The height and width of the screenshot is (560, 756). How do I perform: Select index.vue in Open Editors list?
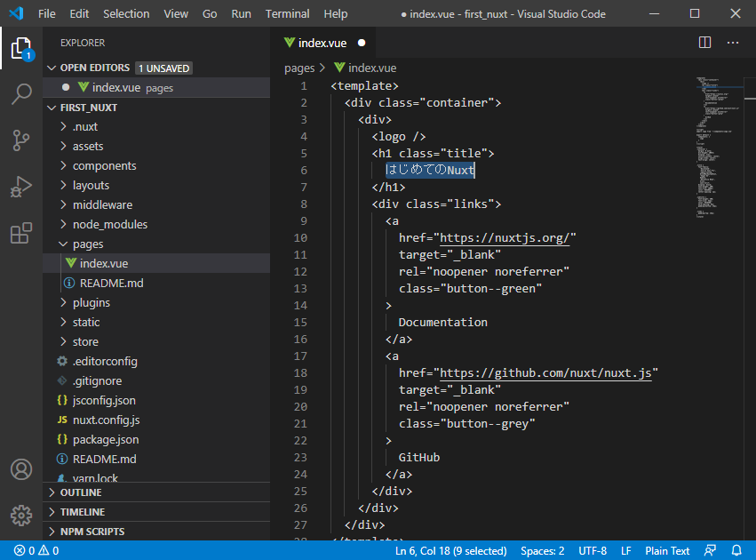pos(157,87)
